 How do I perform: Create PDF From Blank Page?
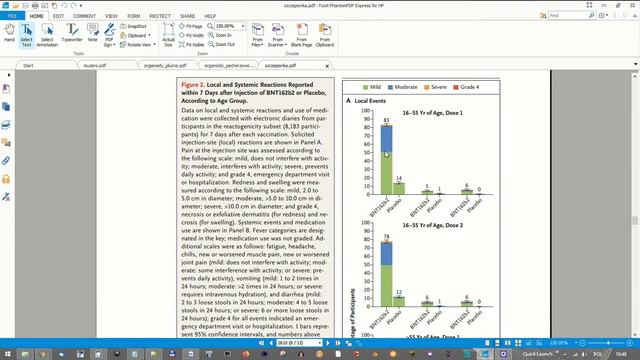pos(302,35)
